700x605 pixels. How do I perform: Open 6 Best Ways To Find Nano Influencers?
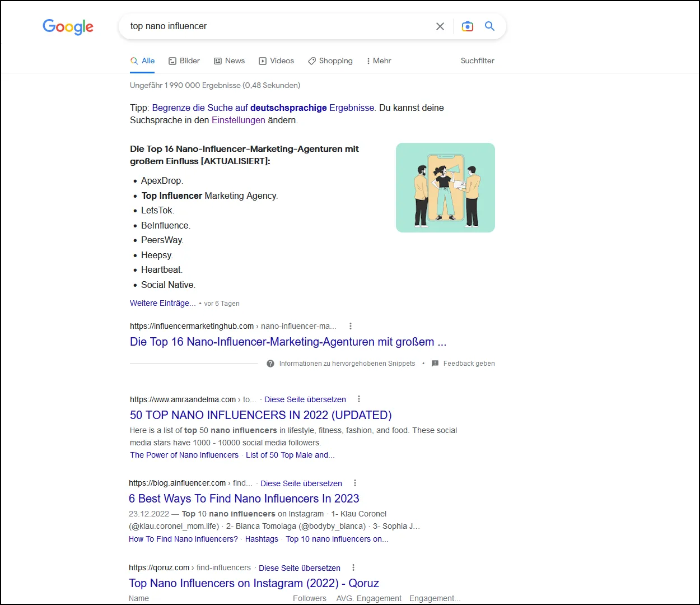244,499
